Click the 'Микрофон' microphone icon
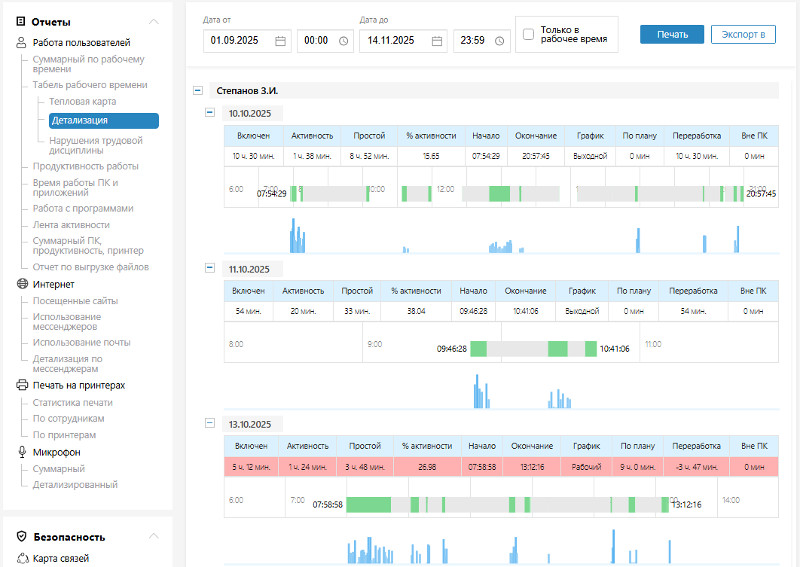The width and height of the screenshot is (800, 567). (22, 452)
